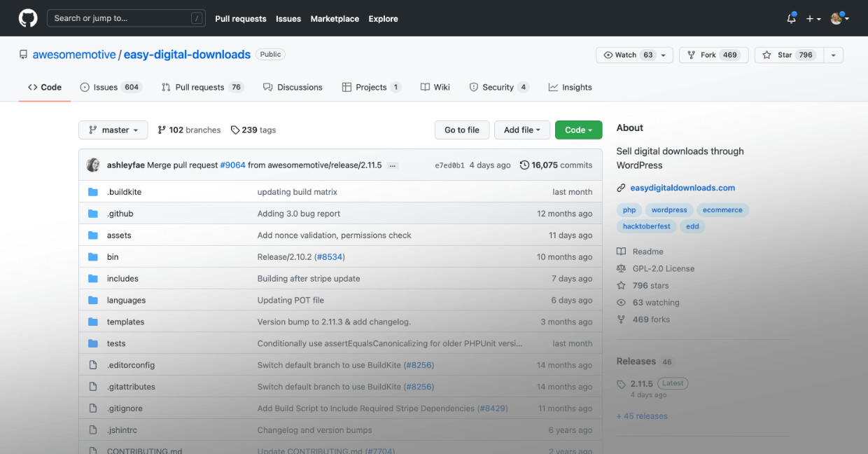Open the star lists dropdown arrow
The height and width of the screenshot is (454, 868).
pyautogui.click(x=833, y=55)
